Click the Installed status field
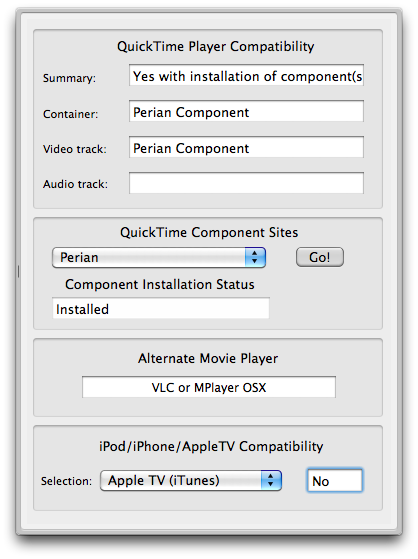418x559 pixels. click(161, 308)
